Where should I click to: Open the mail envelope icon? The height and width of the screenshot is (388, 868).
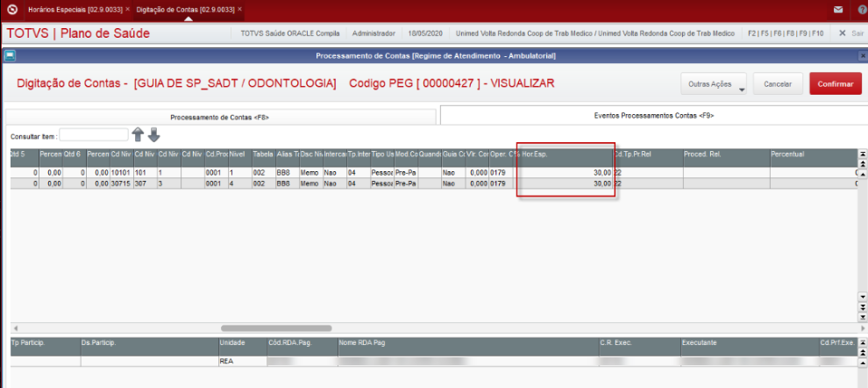[839, 10]
